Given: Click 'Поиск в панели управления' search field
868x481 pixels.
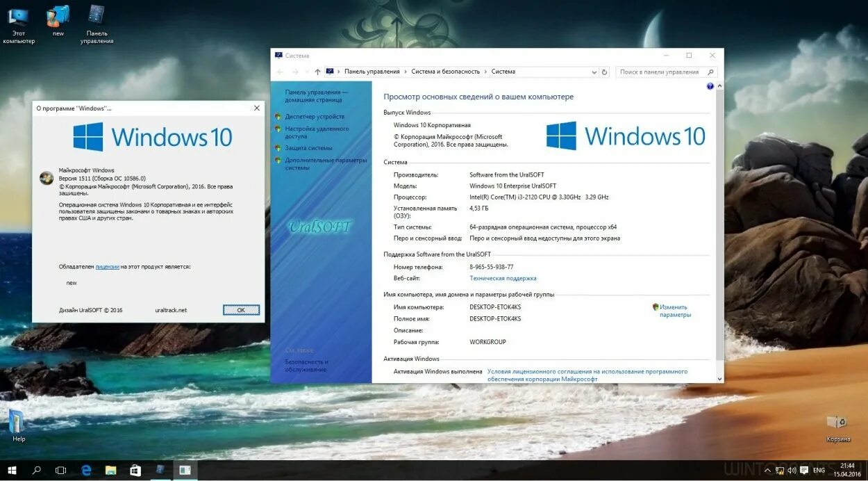Looking at the screenshot, I should [x=661, y=72].
